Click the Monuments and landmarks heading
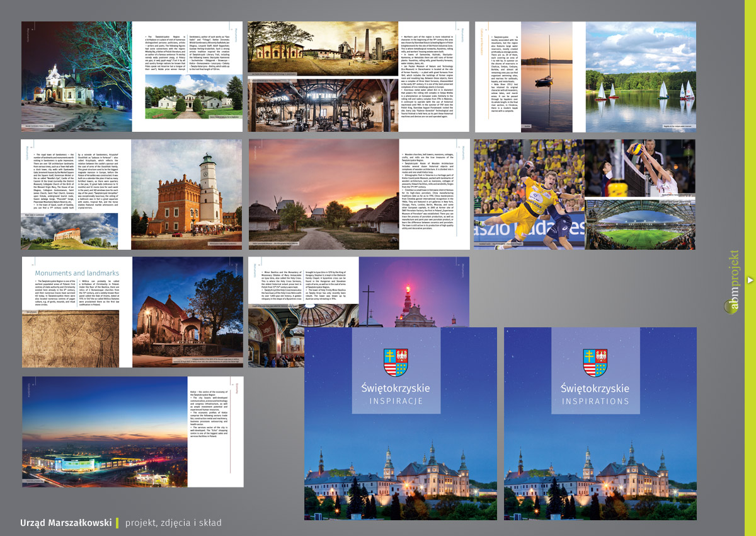Screen dimensions: 756x536 77,272
